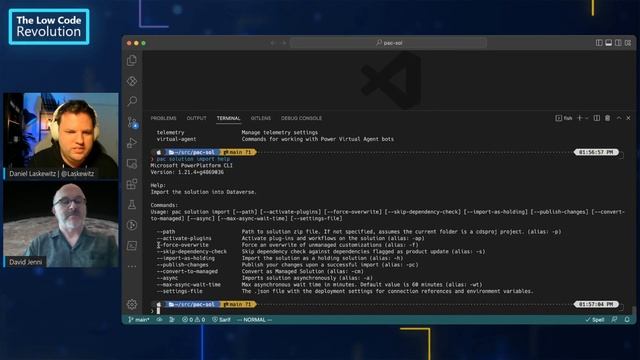Screen dimensions: 640x360
Task: Click David Jenni's video thumbnail
Action: click(61, 224)
